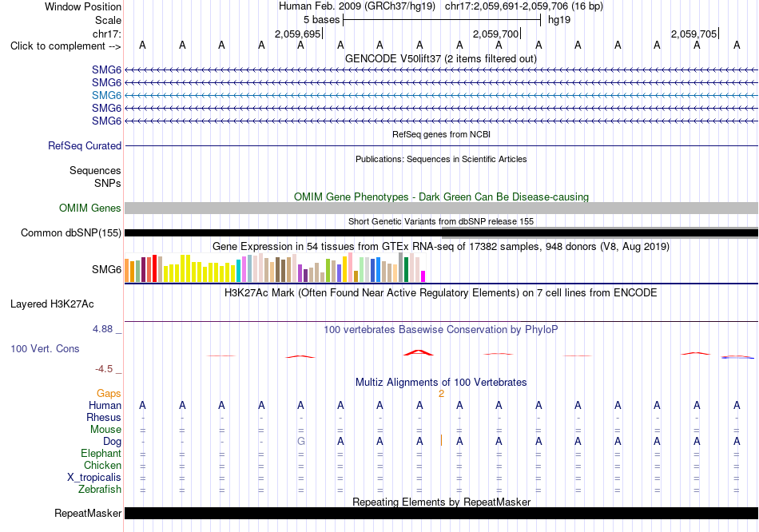Click the OMIM Genes track label

[89, 208]
